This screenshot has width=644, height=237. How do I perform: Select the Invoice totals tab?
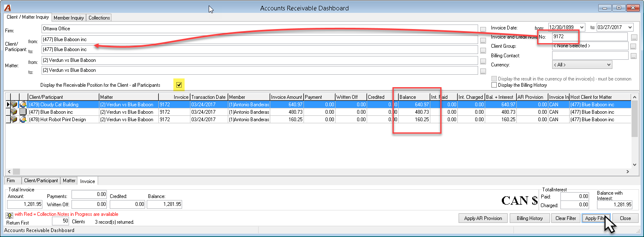88,181
